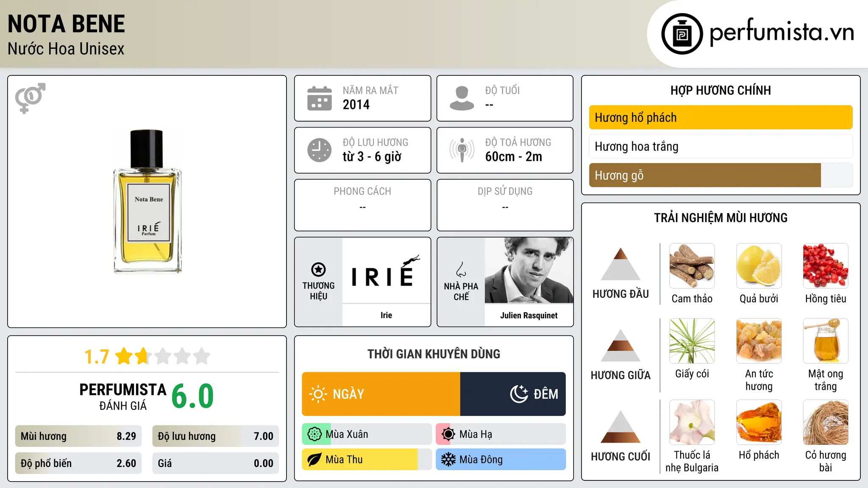
Task: Click the Giá 0.00 score
Action: click(215, 463)
